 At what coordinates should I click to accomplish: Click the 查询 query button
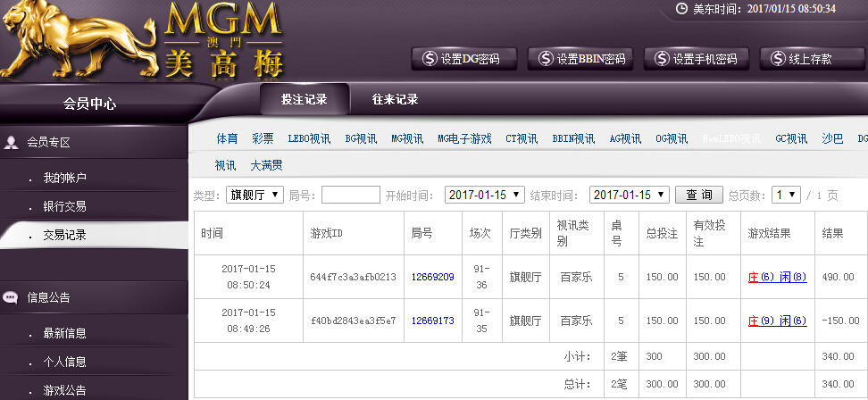point(698,195)
